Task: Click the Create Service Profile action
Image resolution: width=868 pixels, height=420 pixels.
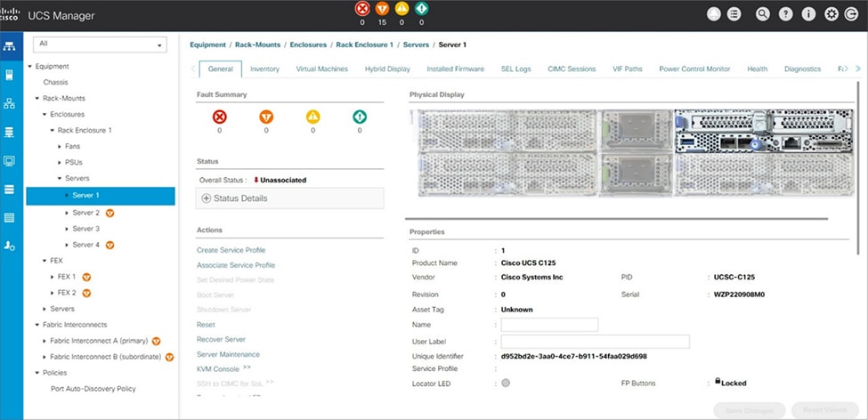Action: point(231,250)
